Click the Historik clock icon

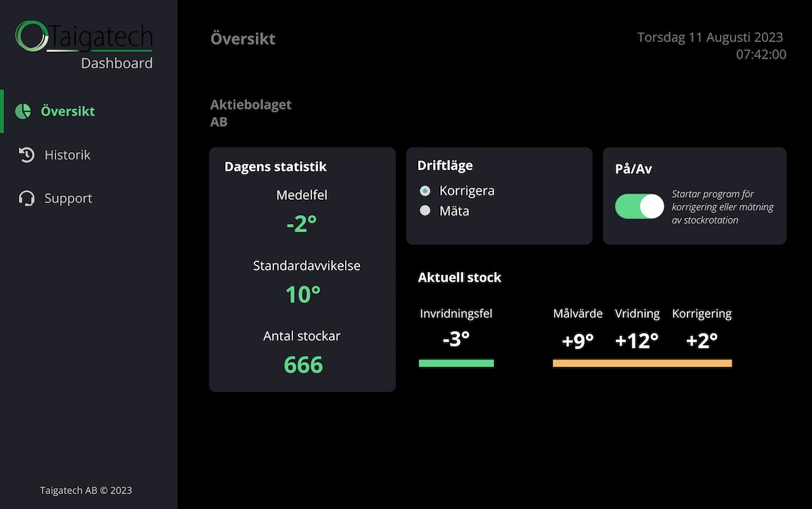click(26, 155)
